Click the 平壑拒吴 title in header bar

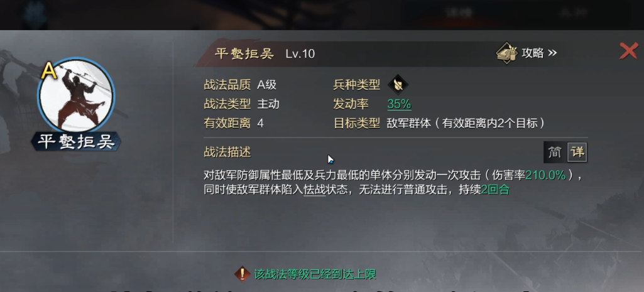(244, 54)
